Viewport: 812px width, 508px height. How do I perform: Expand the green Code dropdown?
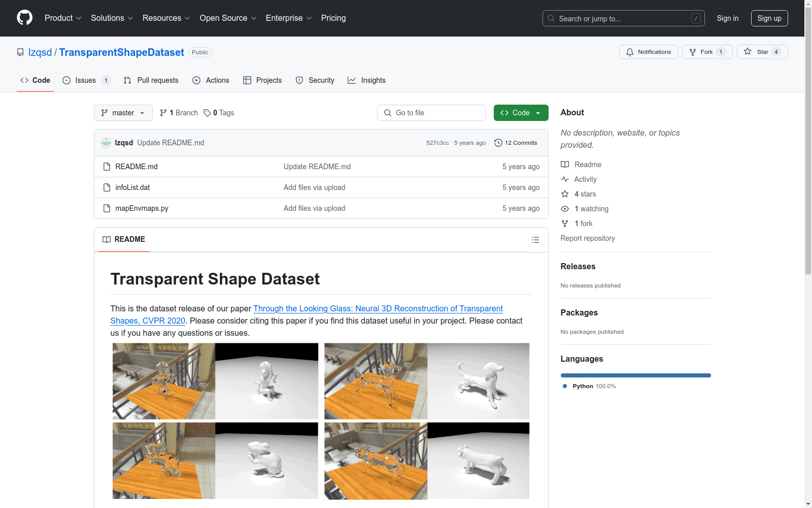pyautogui.click(x=521, y=112)
